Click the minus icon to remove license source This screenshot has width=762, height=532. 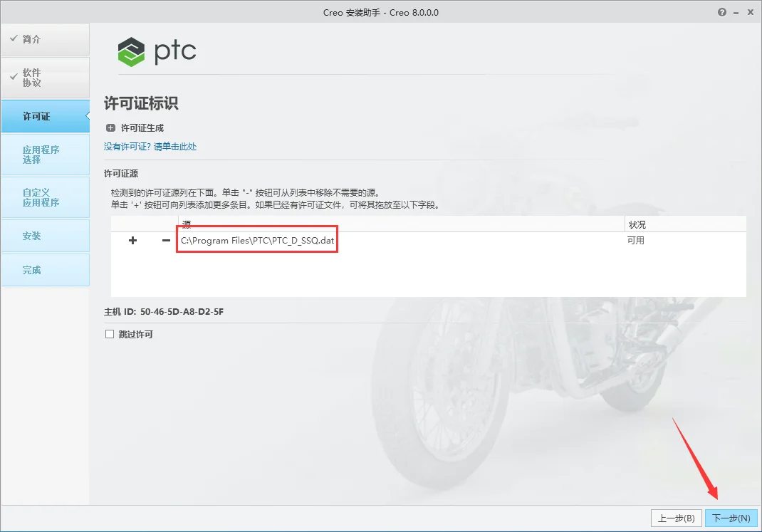click(166, 241)
